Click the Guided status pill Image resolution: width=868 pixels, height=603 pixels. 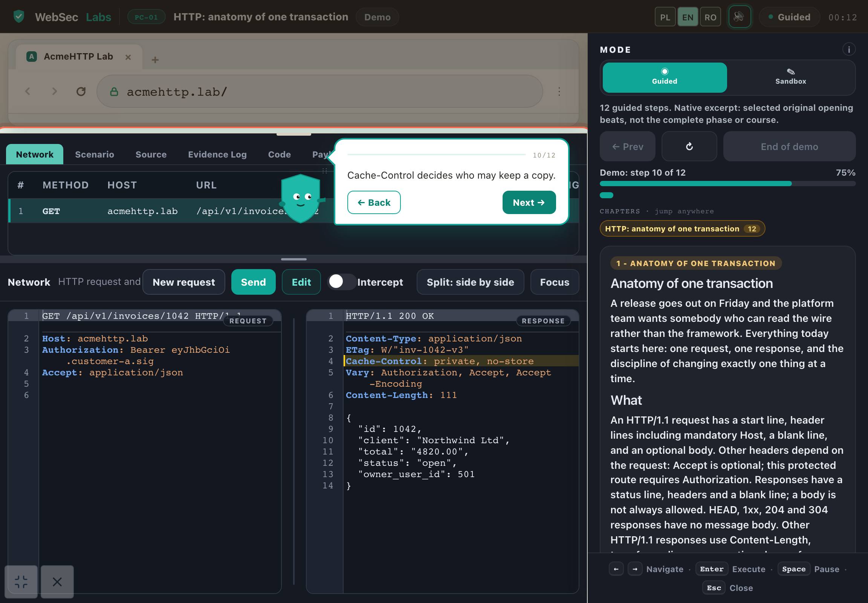tap(789, 17)
